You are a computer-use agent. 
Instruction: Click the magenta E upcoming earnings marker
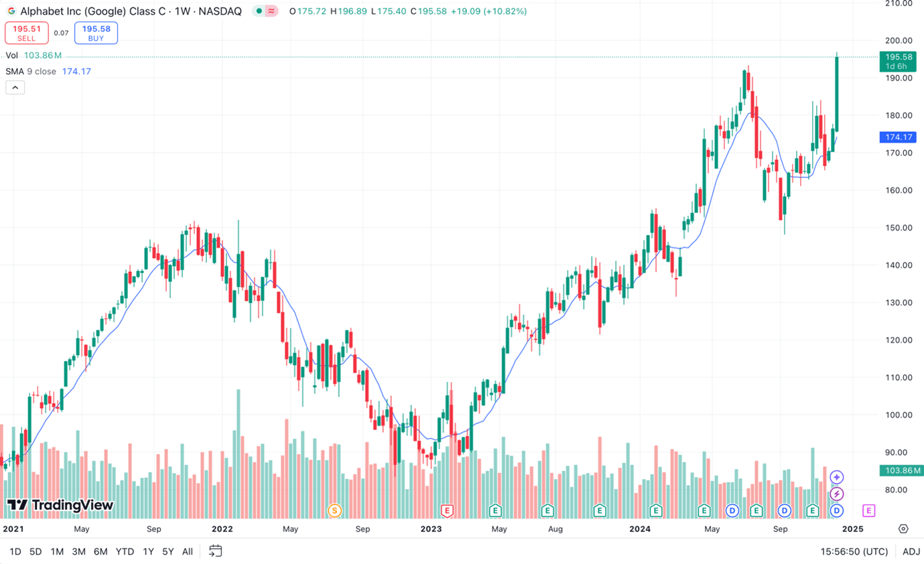coord(869,510)
